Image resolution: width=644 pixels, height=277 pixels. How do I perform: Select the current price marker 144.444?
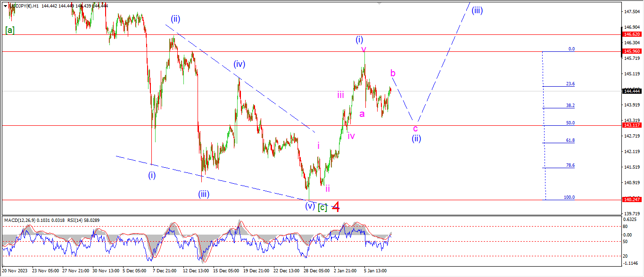(631, 91)
